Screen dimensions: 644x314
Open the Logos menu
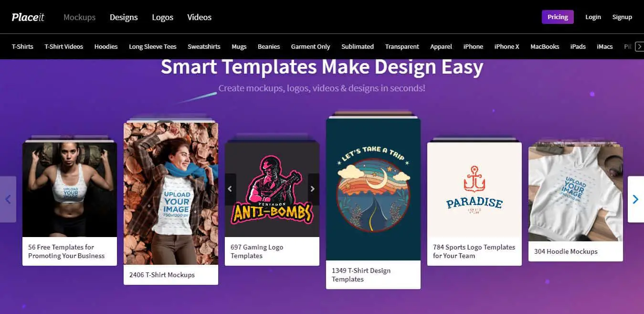162,17
